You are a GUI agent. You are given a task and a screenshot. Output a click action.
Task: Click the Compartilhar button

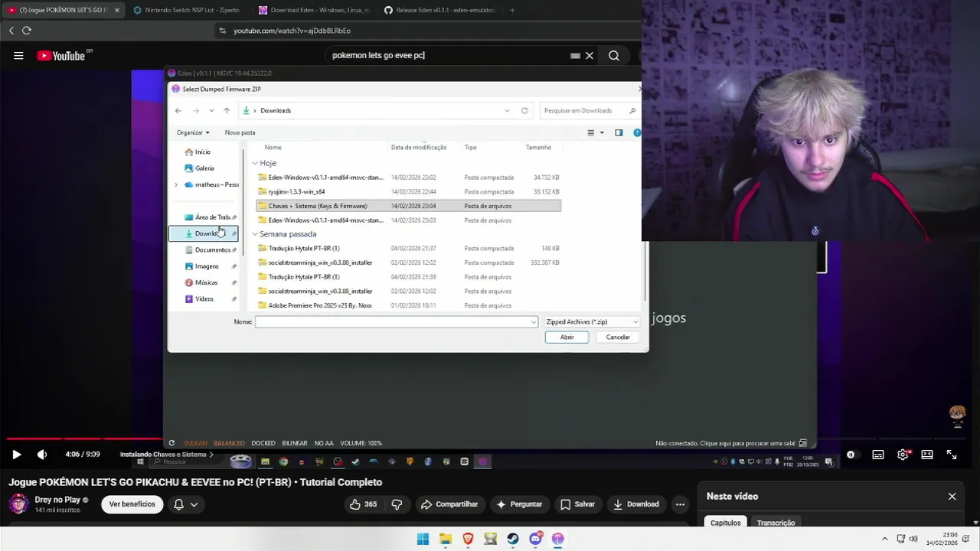point(449,504)
